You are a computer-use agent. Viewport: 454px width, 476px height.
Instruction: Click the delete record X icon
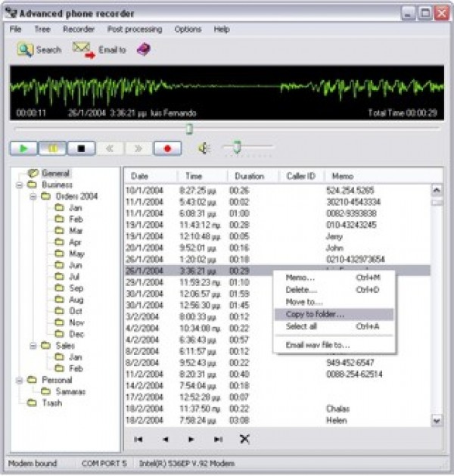click(x=244, y=439)
